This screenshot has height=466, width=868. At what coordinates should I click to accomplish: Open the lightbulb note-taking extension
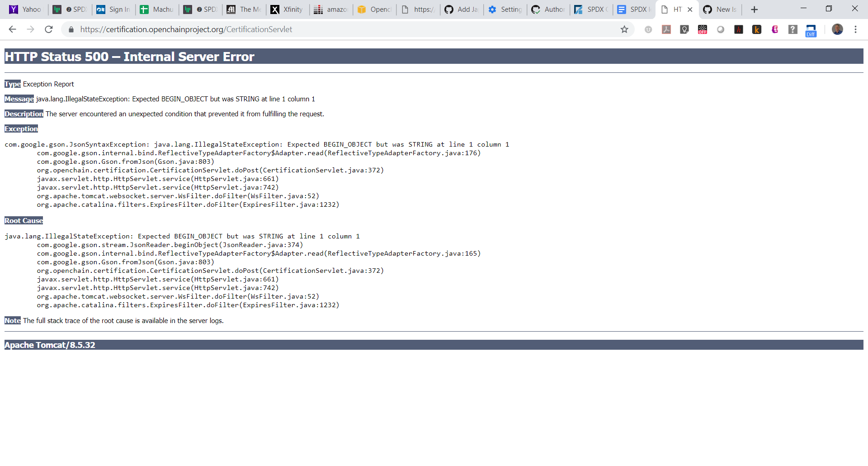(684, 29)
